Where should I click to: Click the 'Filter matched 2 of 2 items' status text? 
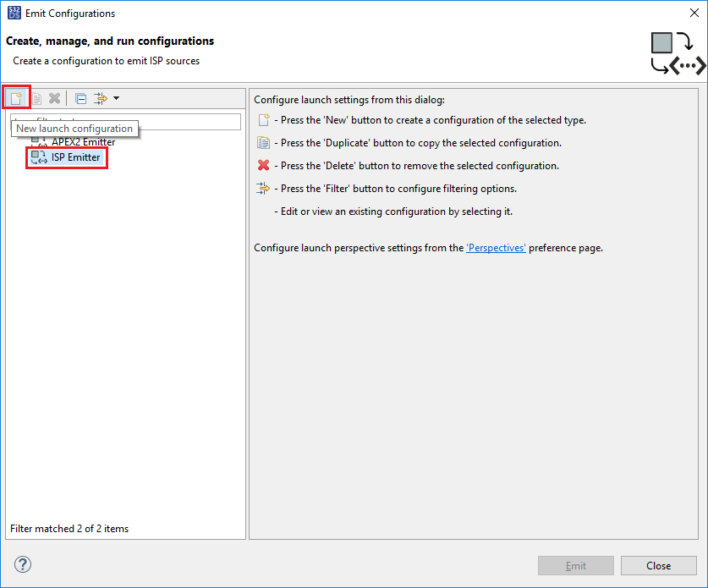tap(69, 529)
